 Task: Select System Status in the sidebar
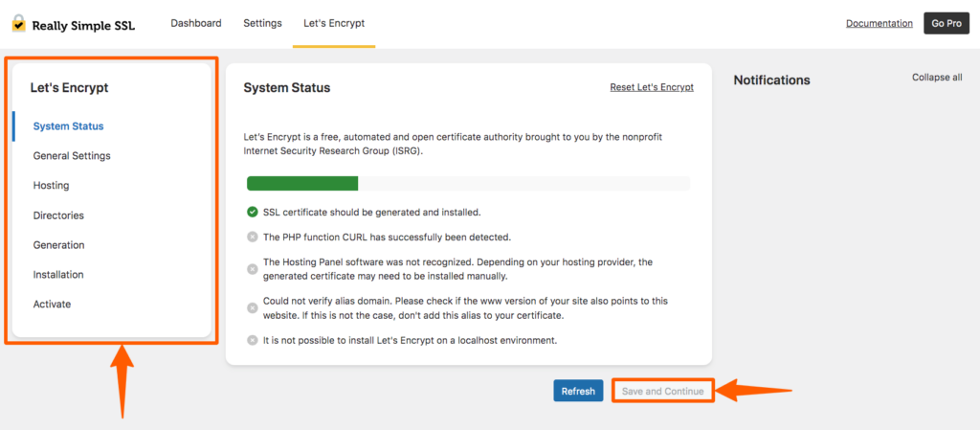click(68, 126)
